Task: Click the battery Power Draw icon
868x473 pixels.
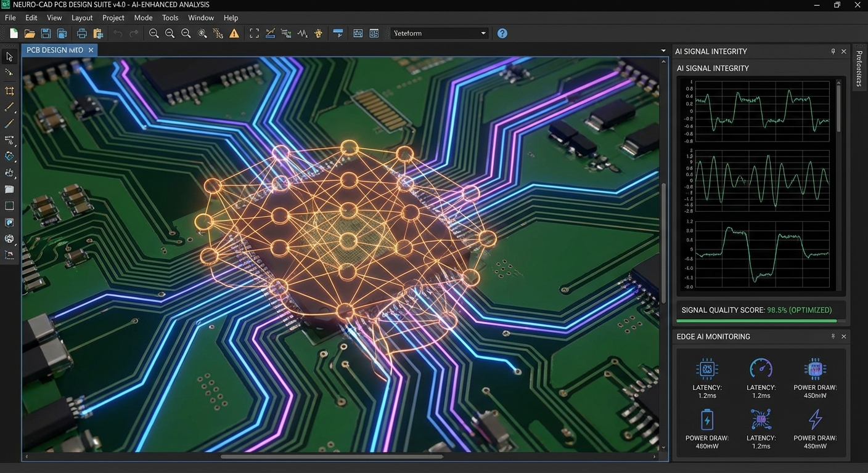Action: [707, 419]
